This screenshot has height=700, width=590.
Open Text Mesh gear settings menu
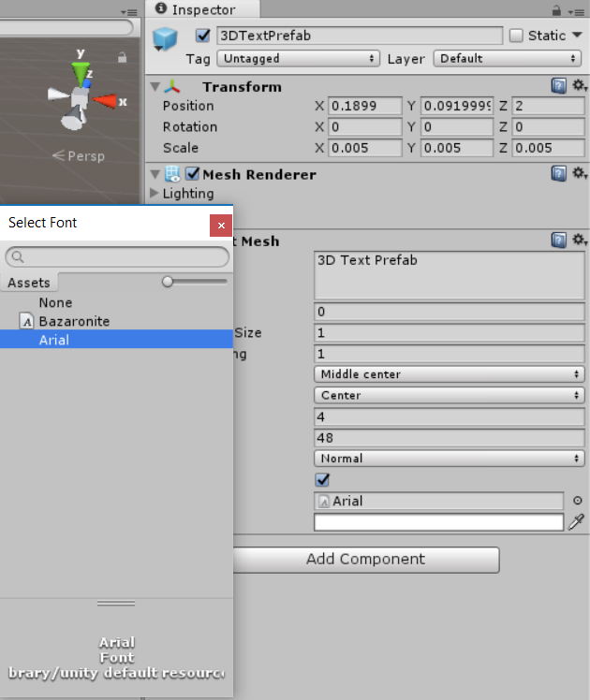(x=580, y=241)
